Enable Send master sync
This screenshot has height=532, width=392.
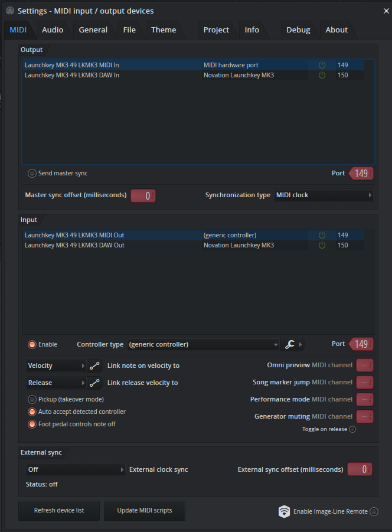[x=32, y=174]
